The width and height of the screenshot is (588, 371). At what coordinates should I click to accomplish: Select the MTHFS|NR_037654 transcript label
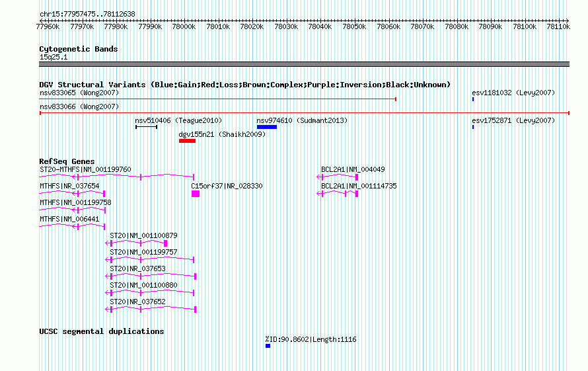tap(69, 186)
